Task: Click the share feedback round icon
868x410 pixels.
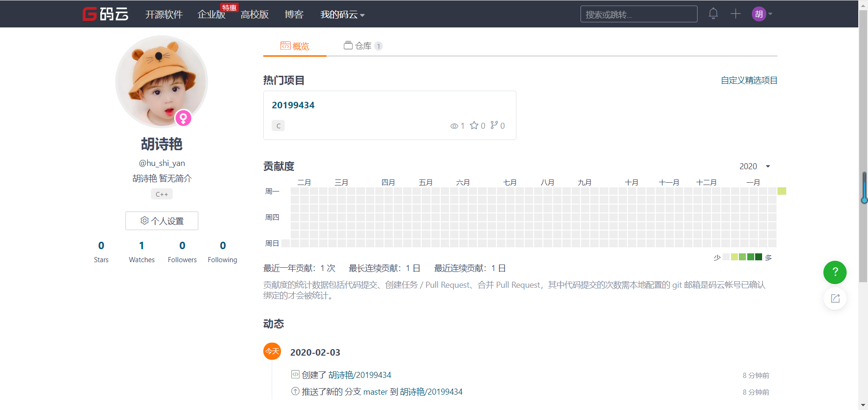Action: point(835,298)
